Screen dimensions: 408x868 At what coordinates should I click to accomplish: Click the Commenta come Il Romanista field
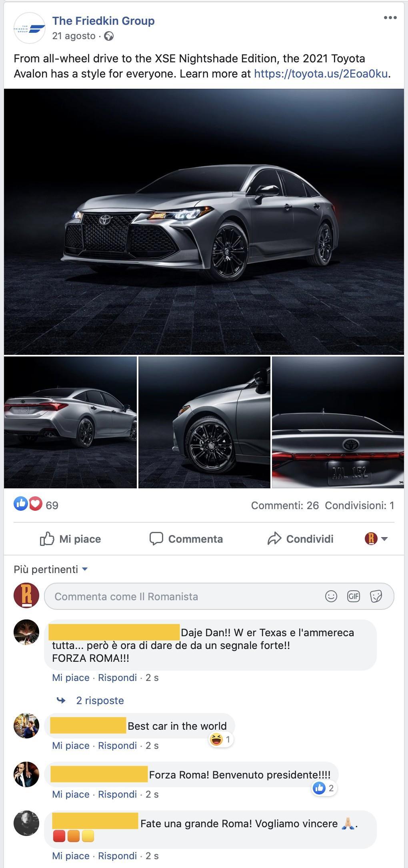point(219,596)
